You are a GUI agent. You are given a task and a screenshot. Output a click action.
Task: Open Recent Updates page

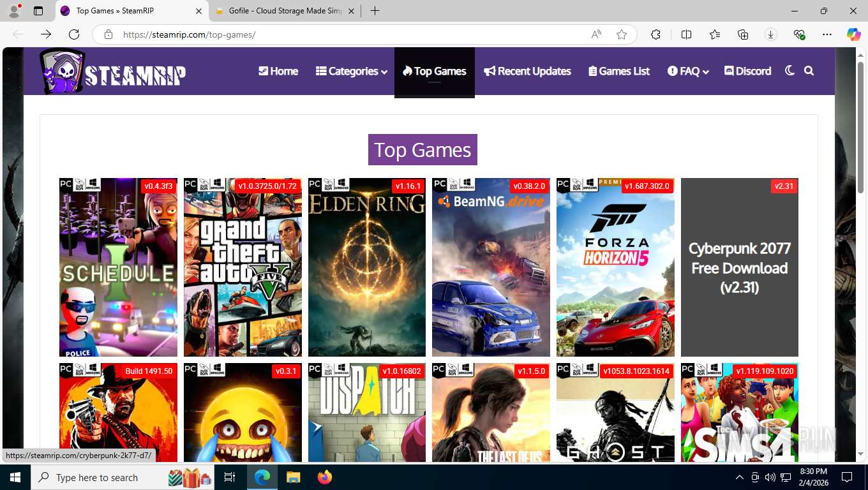(527, 71)
